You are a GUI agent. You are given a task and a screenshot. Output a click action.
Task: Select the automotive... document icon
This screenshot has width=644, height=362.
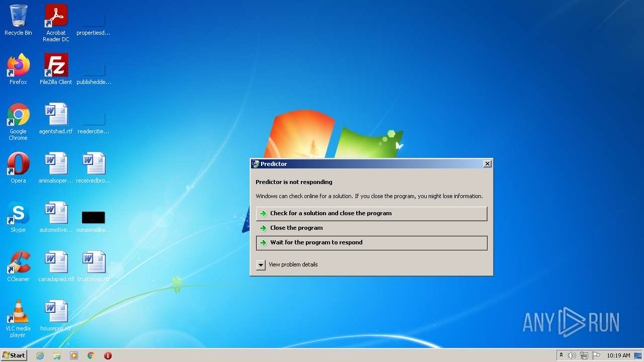tap(56, 218)
